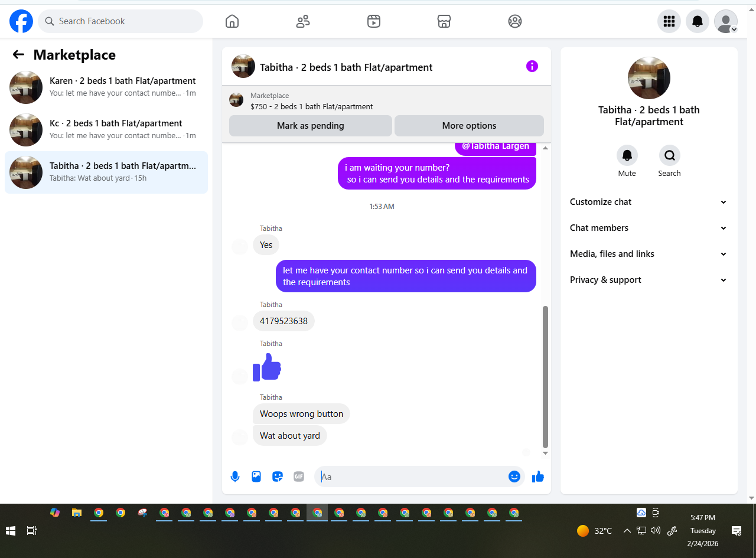Select the Tabitha conversation in the list
756x558 pixels.
pyautogui.click(x=106, y=172)
